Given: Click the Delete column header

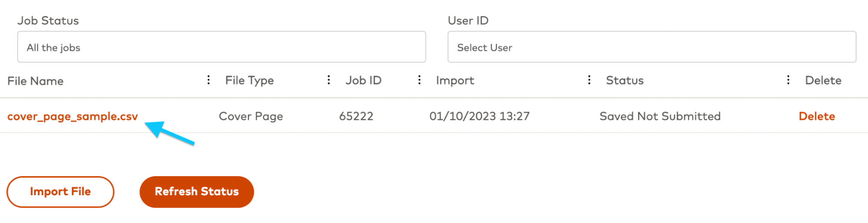Looking at the screenshot, I should 823,80.
